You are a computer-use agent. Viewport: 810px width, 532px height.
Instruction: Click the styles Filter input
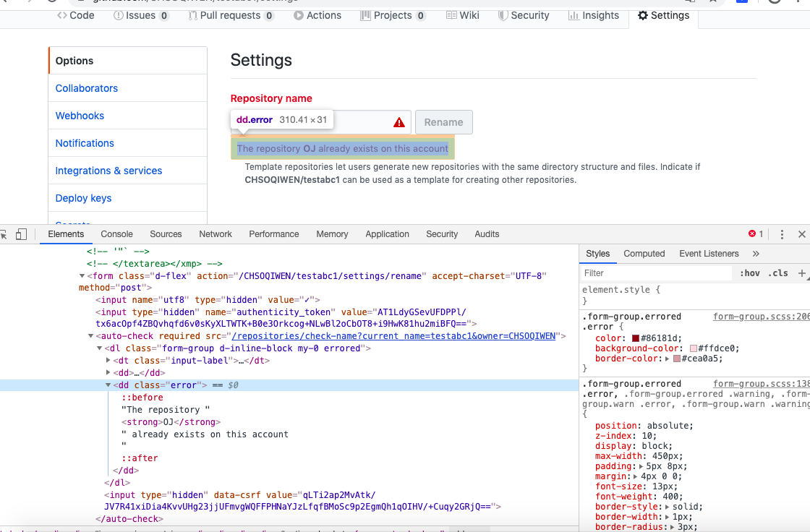(x=657, y=273)
